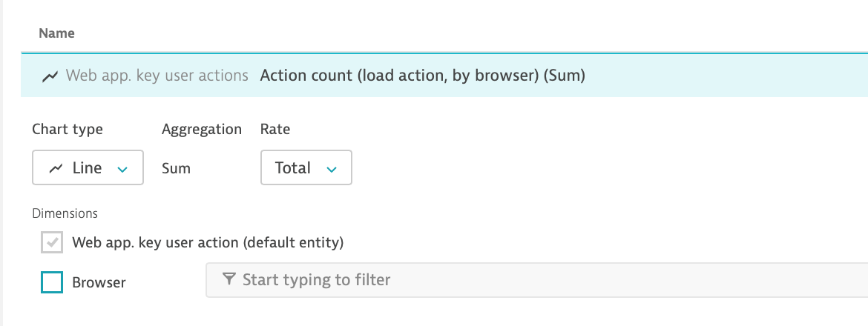Click the chevron arrow beside Total
Screen dimensions: 868x326
332,170
